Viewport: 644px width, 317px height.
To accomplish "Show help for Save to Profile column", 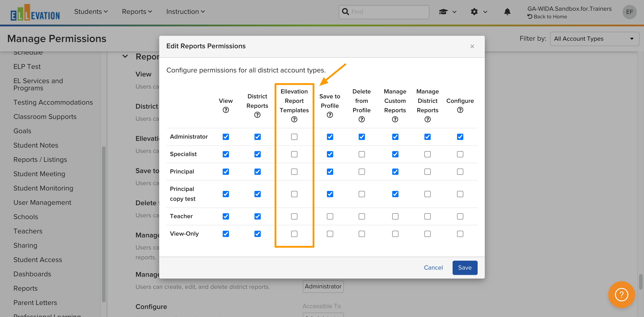I will (x=330, y=115).
